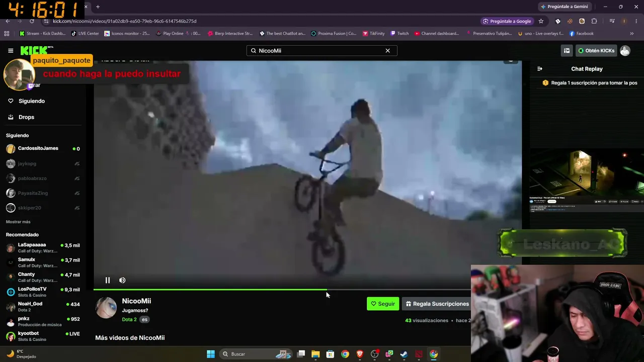Viewport: 644px width, 362px height.
Task: Open kyootbot recommended channel
Action: [43, 336]
